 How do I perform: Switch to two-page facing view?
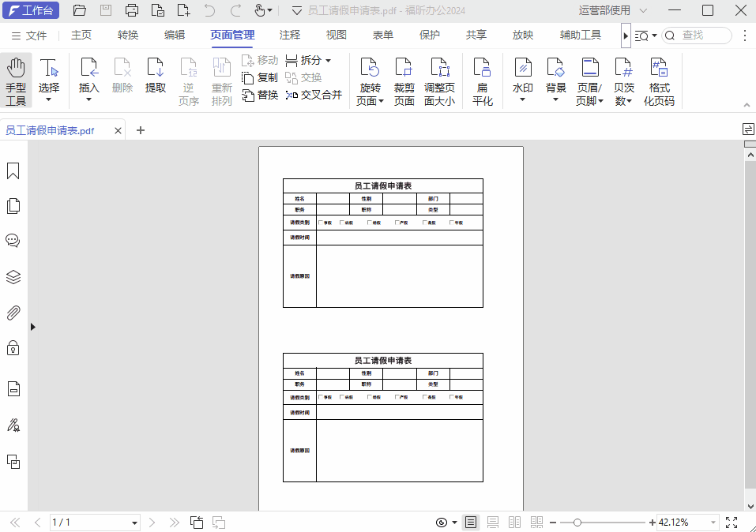(515, 523)
